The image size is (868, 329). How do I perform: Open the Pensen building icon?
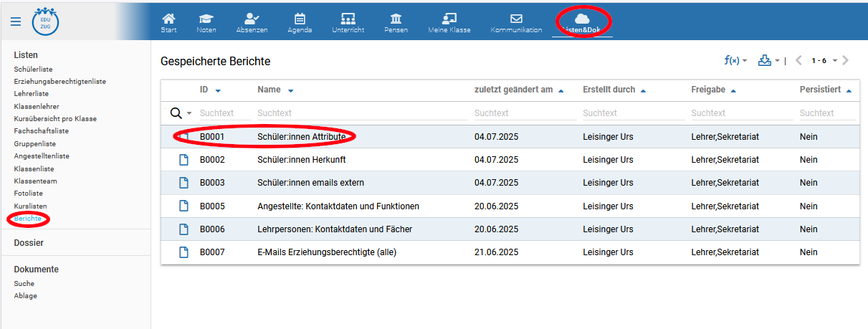pyautogui.click(x=396, y=19)
